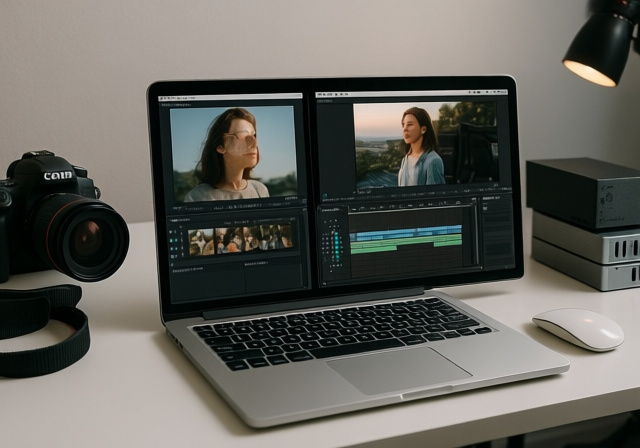Viewport: 640px width, 448px height.
Task: Select the blue video clip on the timeline
Action: [x=406, y=233]
